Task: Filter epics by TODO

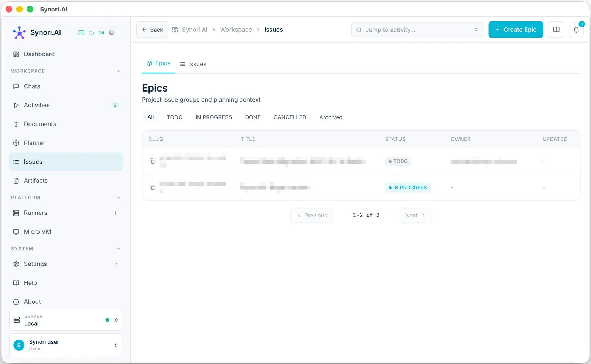Action: pyautogui.click(x=174, y=117)
